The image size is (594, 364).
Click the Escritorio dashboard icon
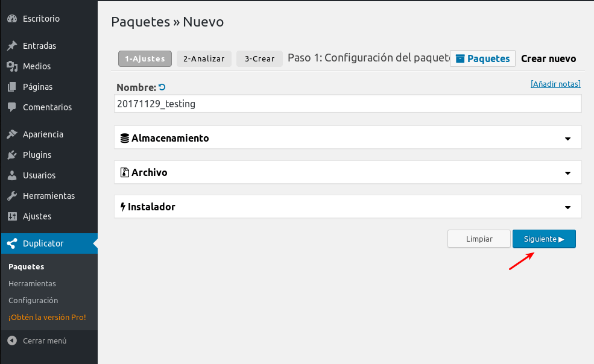tap(11, 19)
